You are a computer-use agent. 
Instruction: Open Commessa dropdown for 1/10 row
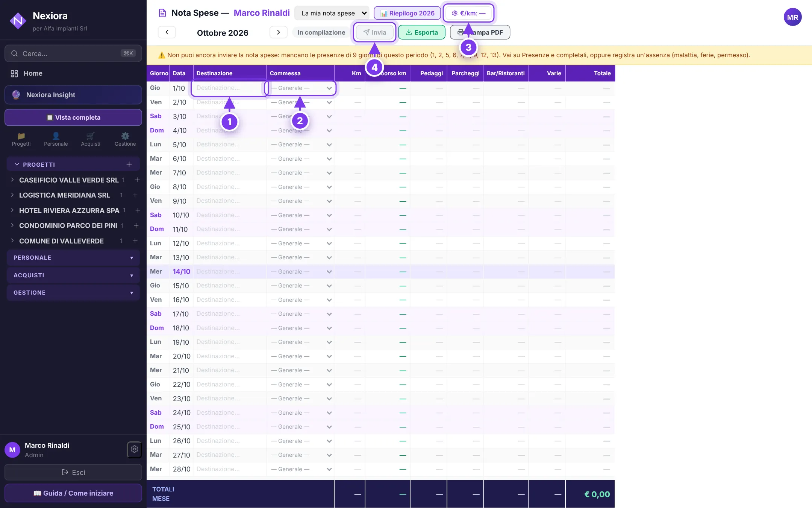(x=301, y=88)
